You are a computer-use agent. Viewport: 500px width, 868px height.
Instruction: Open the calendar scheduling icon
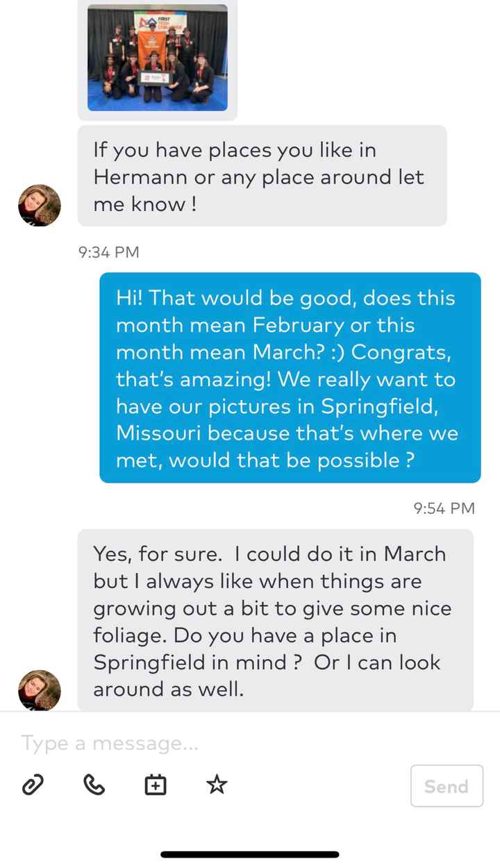[x=155, y=785]
